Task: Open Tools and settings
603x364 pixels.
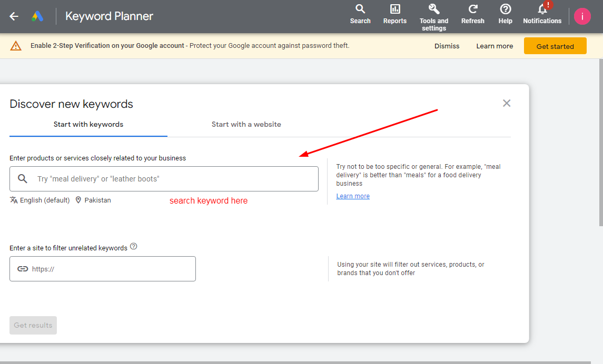Action: [434, 17]
